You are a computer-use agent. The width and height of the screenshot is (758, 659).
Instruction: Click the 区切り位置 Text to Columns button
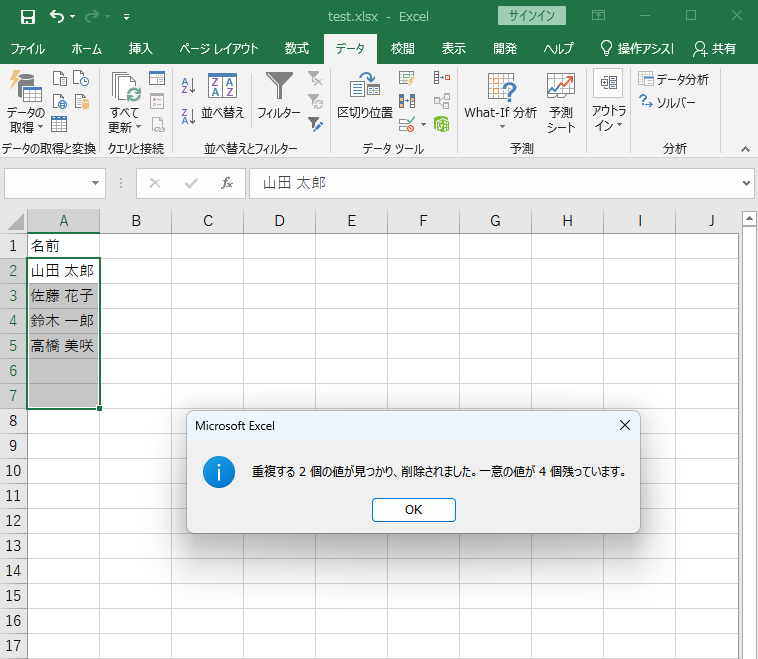click(365, 96)
